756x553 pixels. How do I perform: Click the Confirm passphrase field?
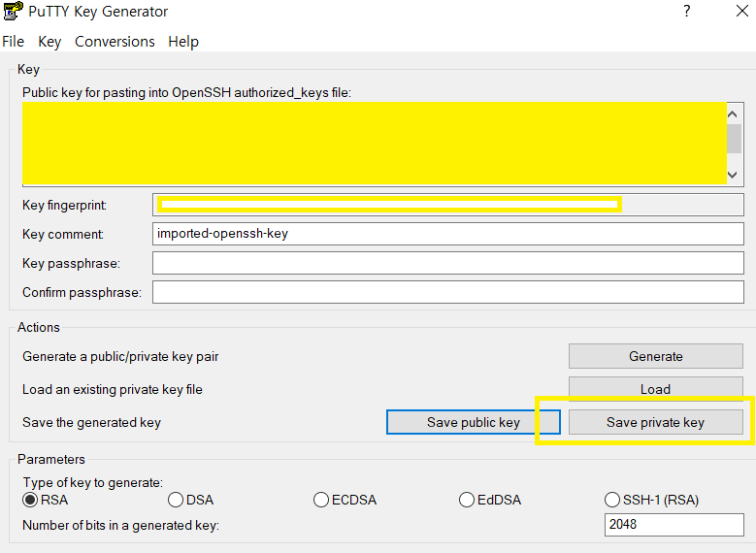point(448,292)
